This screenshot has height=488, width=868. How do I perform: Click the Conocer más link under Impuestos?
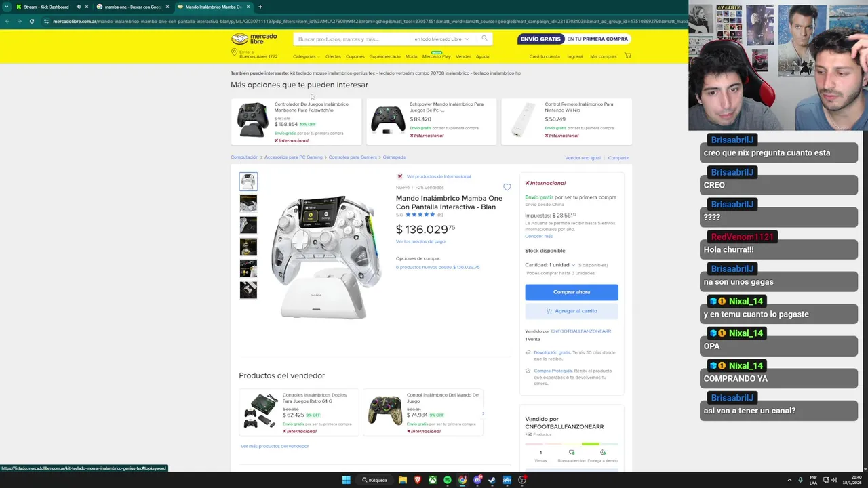[x=538, y=236]
